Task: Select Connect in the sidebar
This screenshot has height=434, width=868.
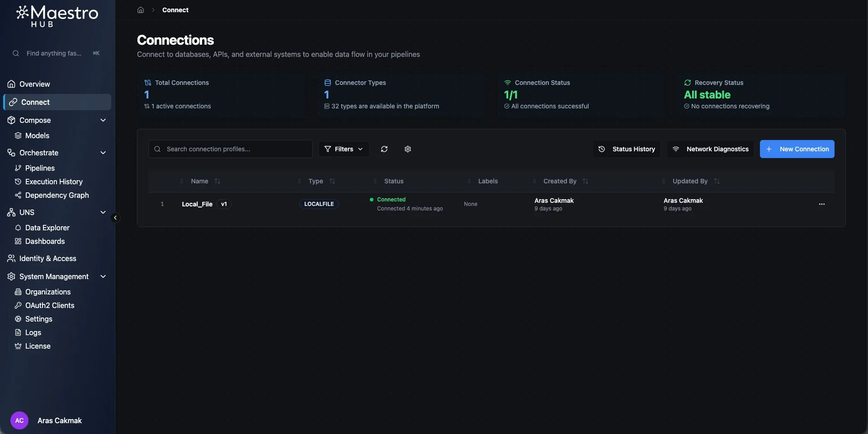Action: [57, 102]
